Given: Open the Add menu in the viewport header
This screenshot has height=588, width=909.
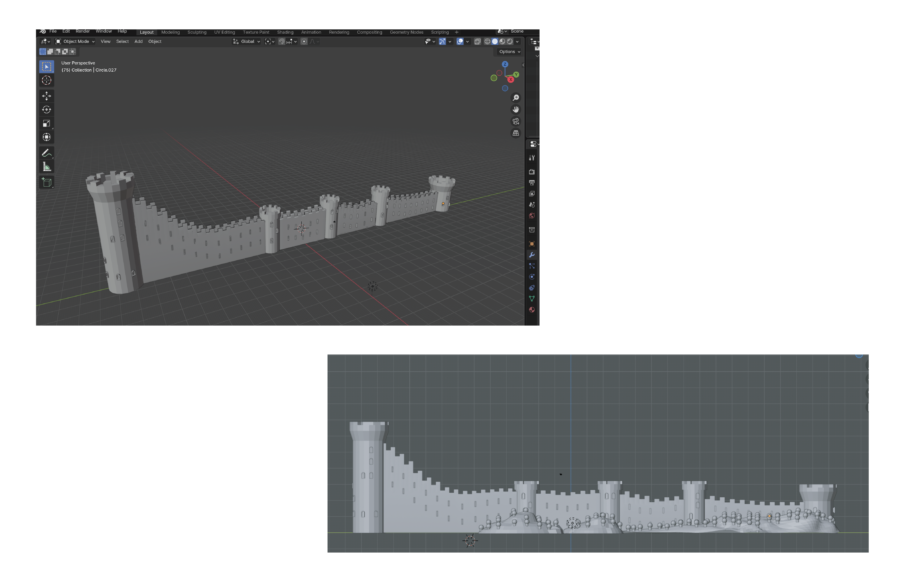Looking at the screenshot, I should click(138, 41).
